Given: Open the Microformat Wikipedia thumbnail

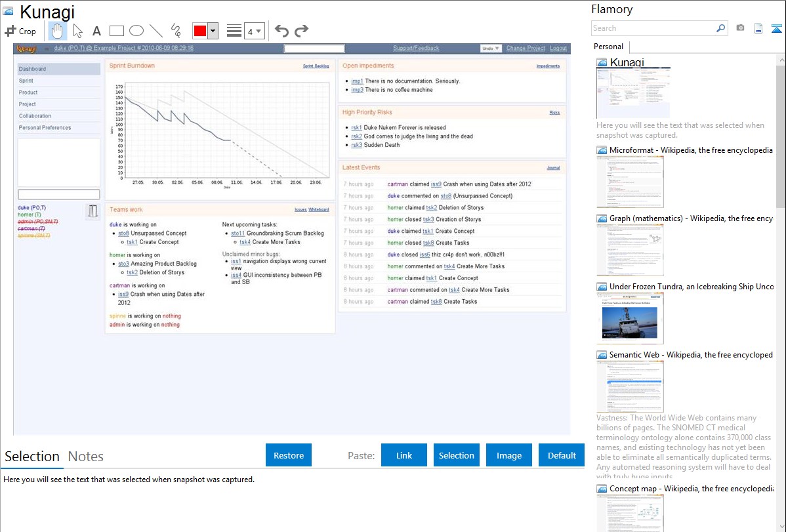Looking at the screenshot, I should coord(630,182).
